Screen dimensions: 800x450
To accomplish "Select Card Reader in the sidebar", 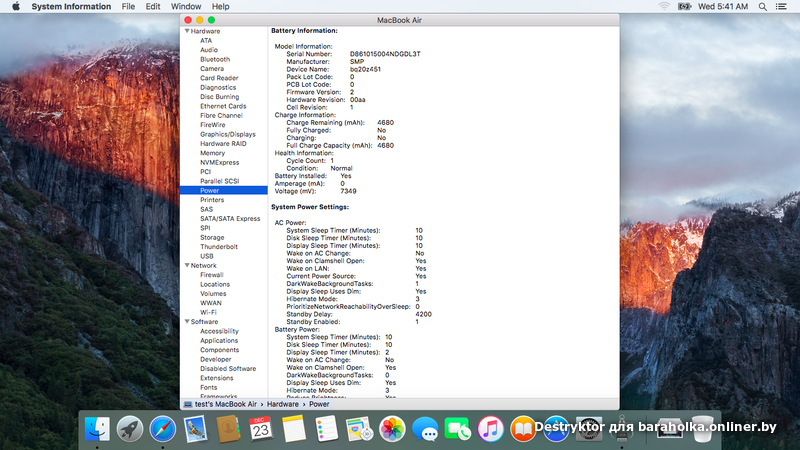I will (219, 78).
